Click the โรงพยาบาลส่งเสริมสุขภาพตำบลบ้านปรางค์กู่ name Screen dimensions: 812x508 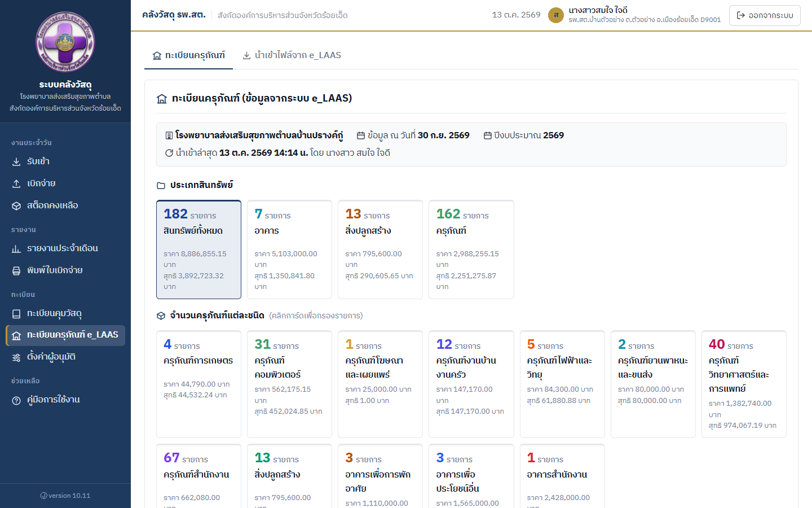[x=259, y=135]
